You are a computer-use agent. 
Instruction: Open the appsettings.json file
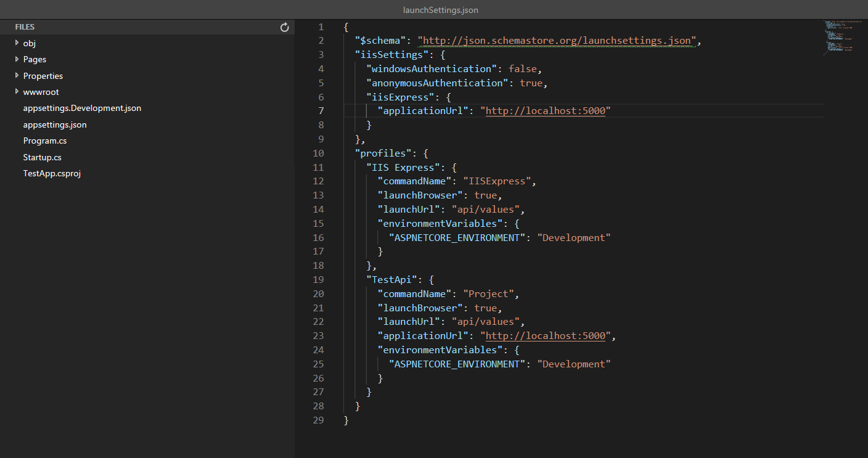(55, 125)
